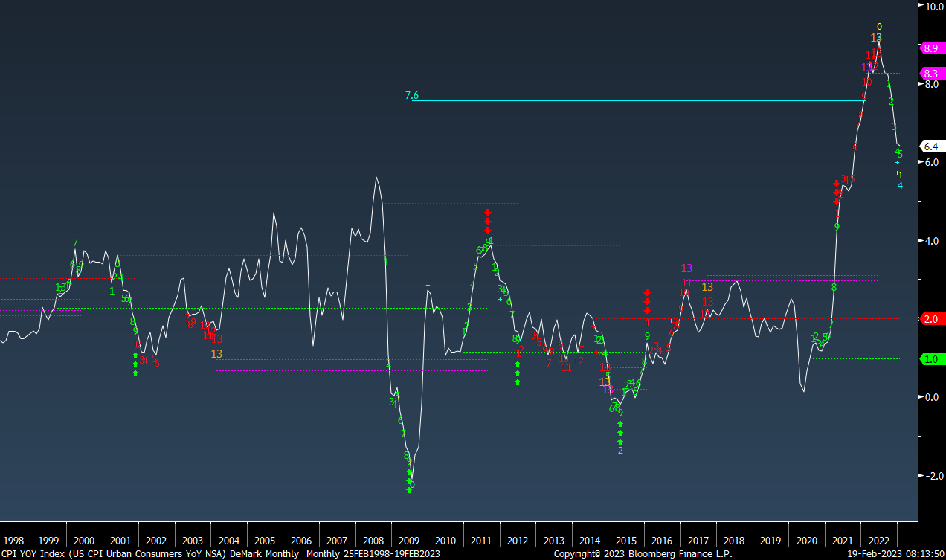Click the cyan 4 below the latest value

(900, 185)
